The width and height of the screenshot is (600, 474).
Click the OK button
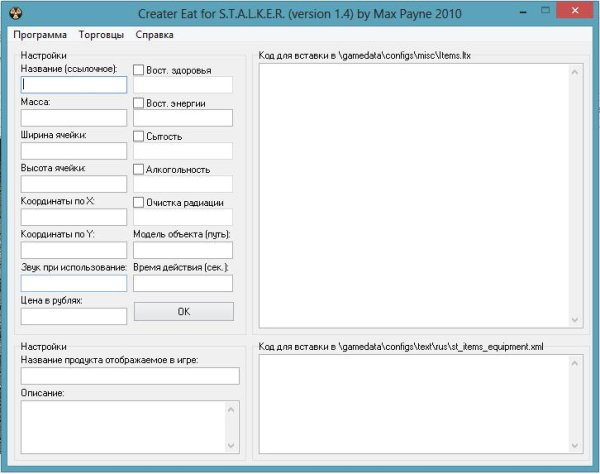pyautogui.click(x=184, y=311)
